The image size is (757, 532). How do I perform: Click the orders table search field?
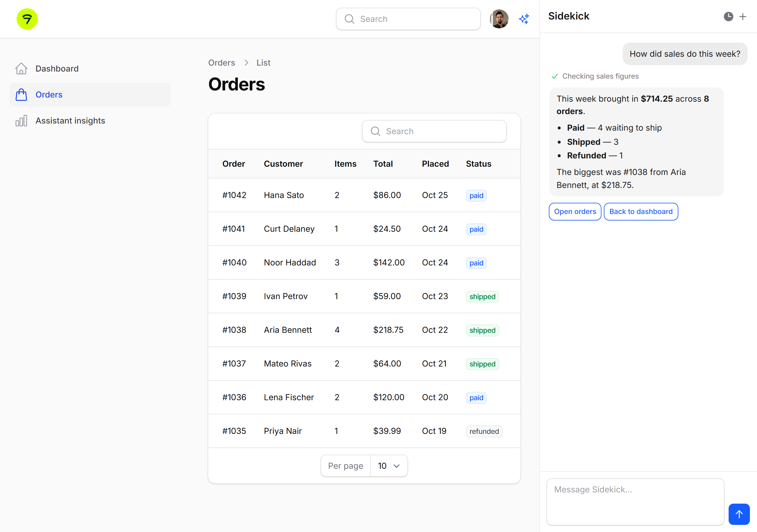434,131
